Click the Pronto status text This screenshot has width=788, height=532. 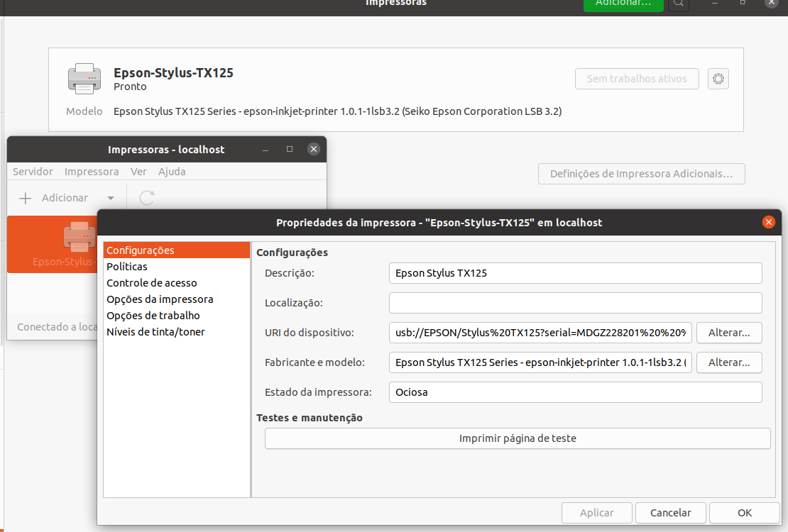point(130,87)
